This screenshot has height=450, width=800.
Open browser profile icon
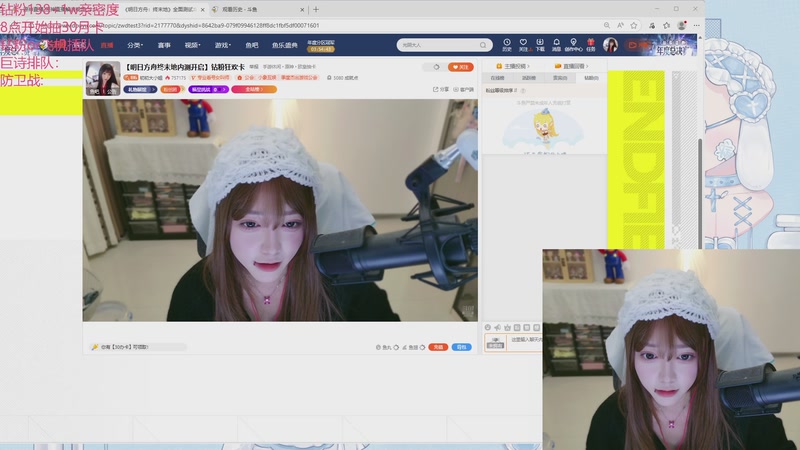[x=682, y=26]
